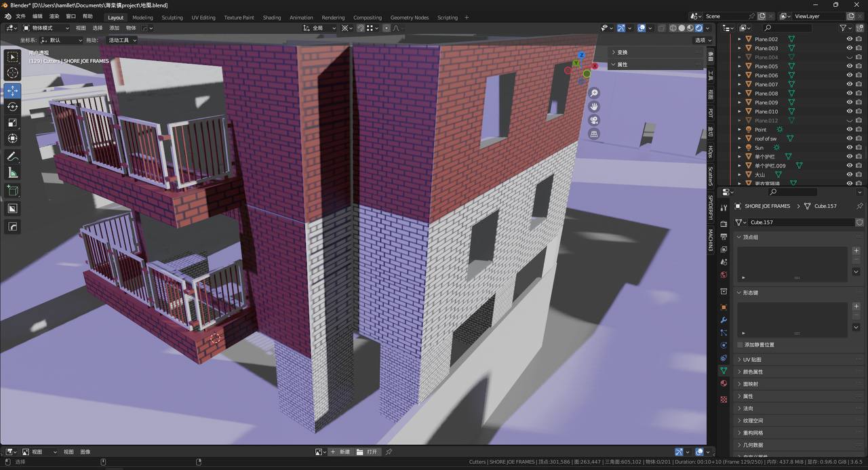
Task: Switch to the Shading workspace tab
Action: click(271, 18)
